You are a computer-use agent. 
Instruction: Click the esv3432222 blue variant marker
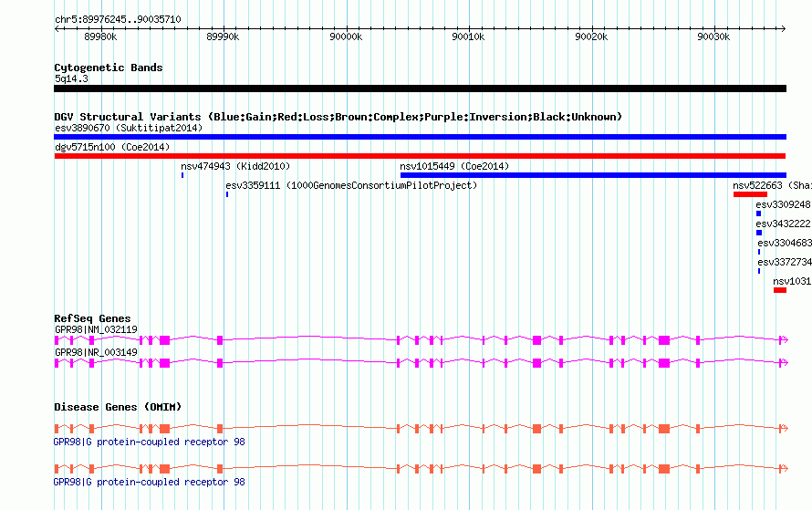point(759,233)
